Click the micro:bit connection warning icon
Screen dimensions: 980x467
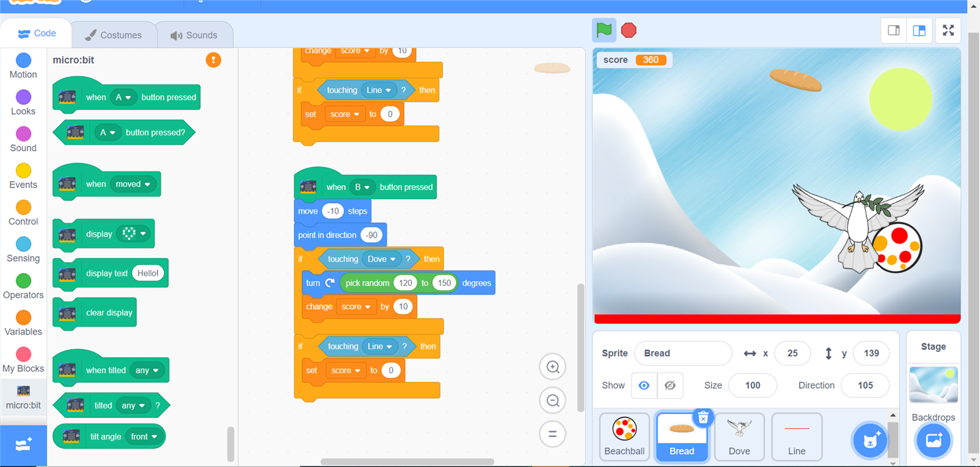pyautogui.click(x=213, y=60)
